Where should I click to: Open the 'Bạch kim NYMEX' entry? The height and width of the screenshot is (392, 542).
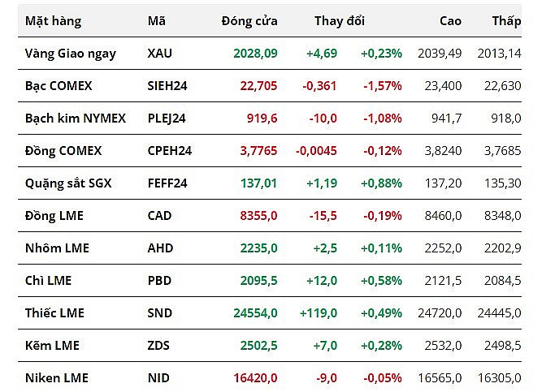coord(76,118)
